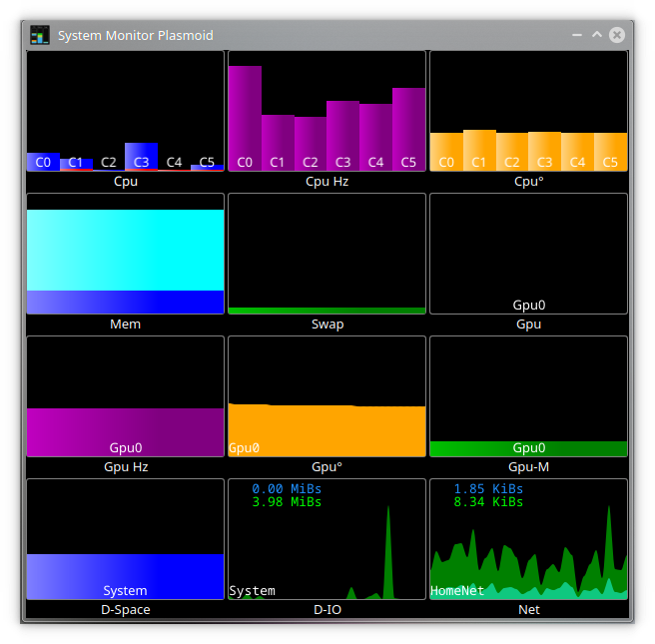Minimize the System Monitor Plasmoid window
Screen dimensions: 655x644
[x=577, y=35]
